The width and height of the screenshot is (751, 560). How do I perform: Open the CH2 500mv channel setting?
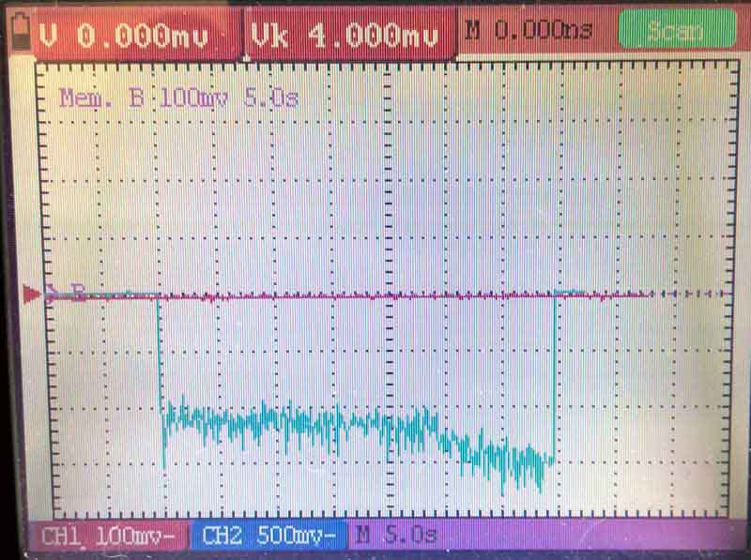pos(269,536)
